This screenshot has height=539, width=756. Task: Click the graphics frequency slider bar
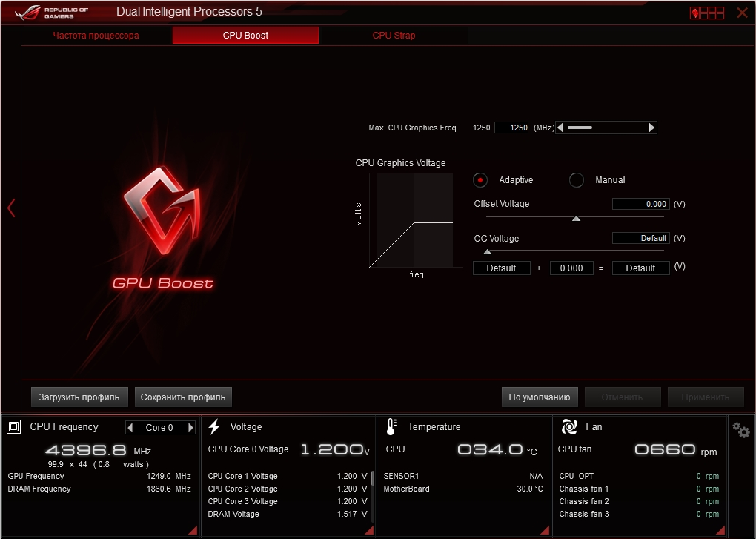click(580, 128)
